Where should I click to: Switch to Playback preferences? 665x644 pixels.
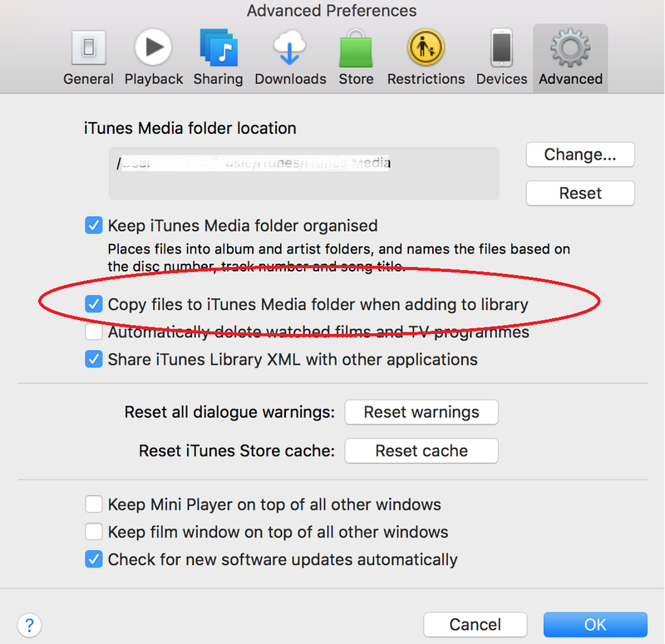(x=154, y=57)
